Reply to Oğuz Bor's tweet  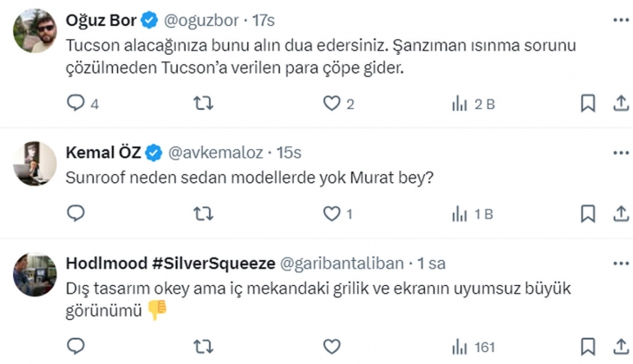click(x=75, y=104)
